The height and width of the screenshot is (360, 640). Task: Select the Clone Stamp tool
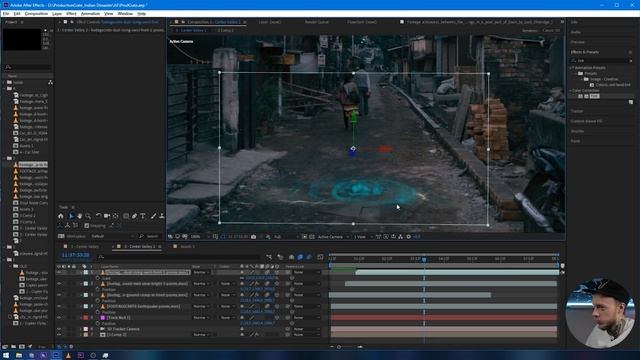(x=162, y=216)
